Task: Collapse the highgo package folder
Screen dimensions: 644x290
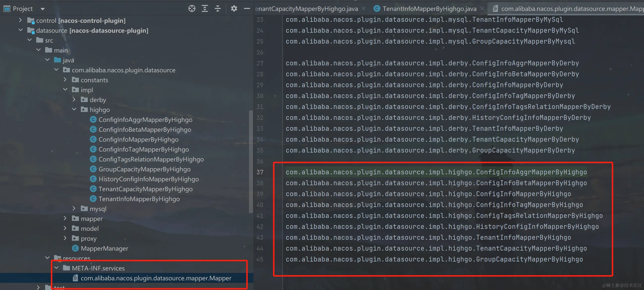Action: (74, 109)
